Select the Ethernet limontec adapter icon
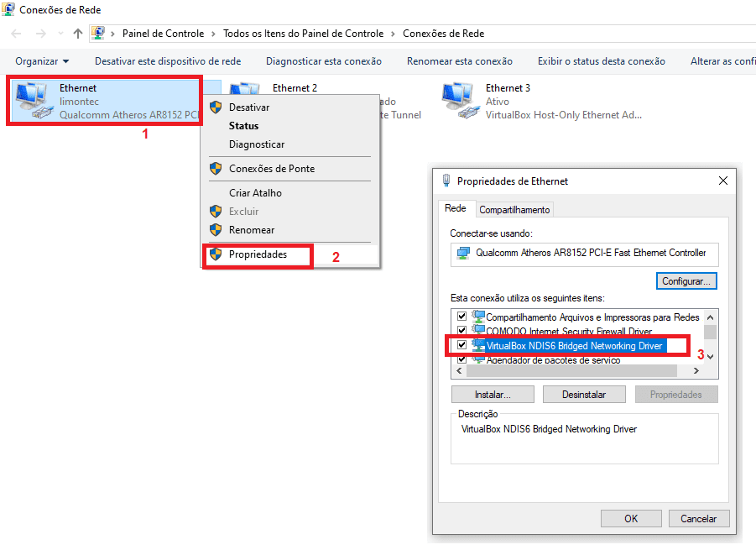The width and height of the screenshot is (756, 550). pos(34,101)
